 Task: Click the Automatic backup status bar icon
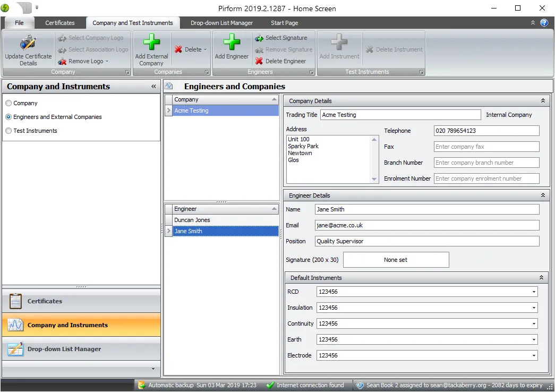[x=141, y=385]
